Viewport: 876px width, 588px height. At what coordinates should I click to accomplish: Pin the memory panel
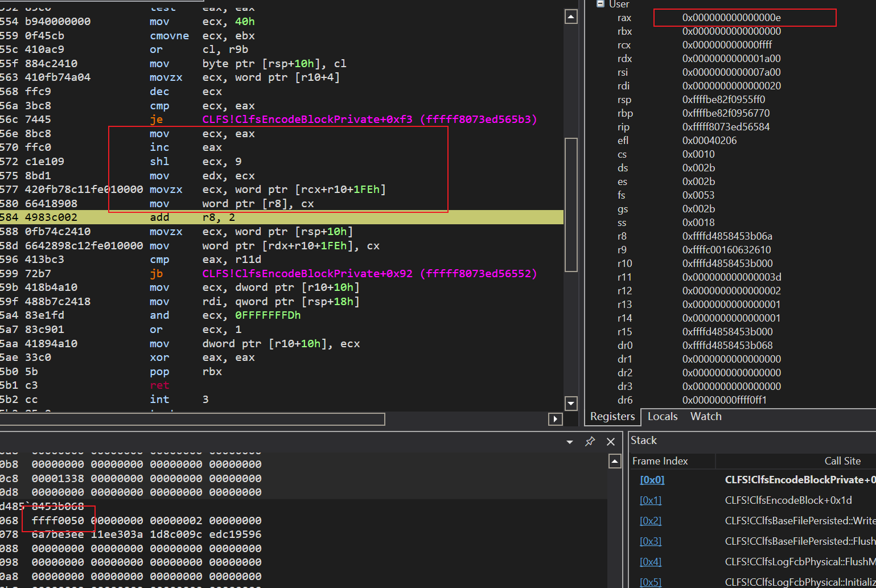point(590,442)
